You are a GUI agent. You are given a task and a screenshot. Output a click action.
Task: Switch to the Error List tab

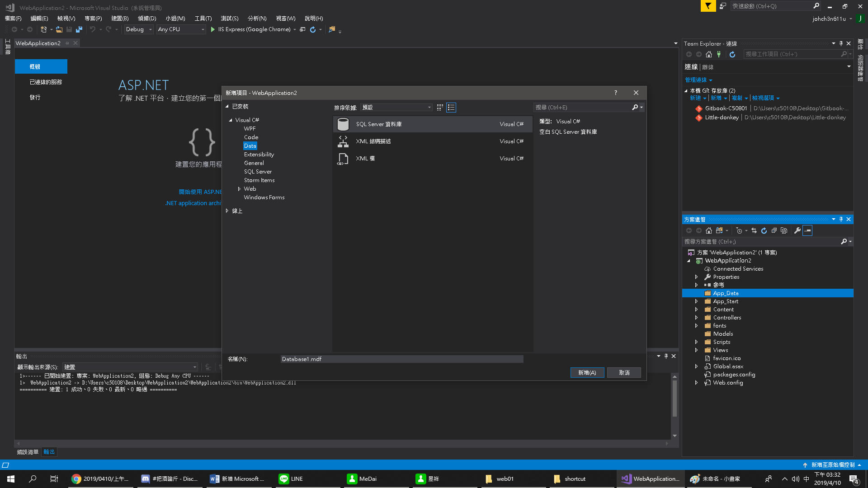(28, 452)
